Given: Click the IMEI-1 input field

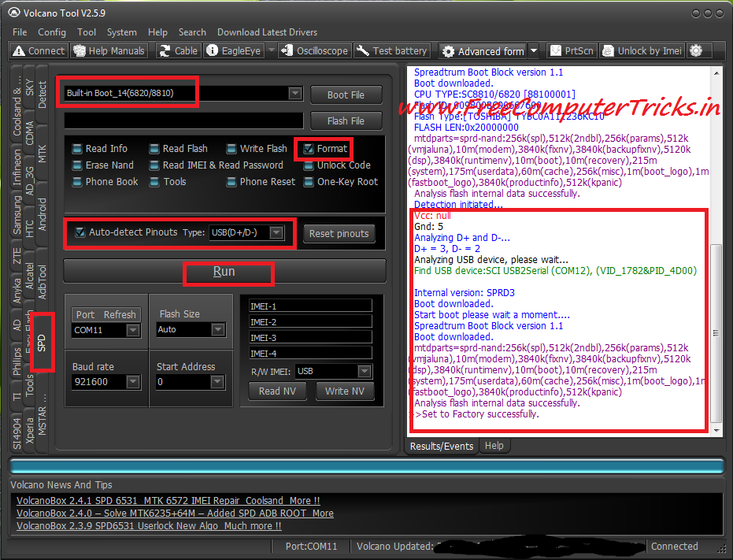Looking at the screenshot, I should (310, 306).
